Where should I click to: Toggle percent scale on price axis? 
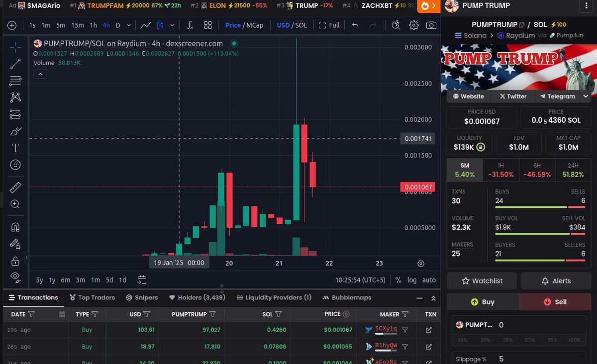[398, 280]
